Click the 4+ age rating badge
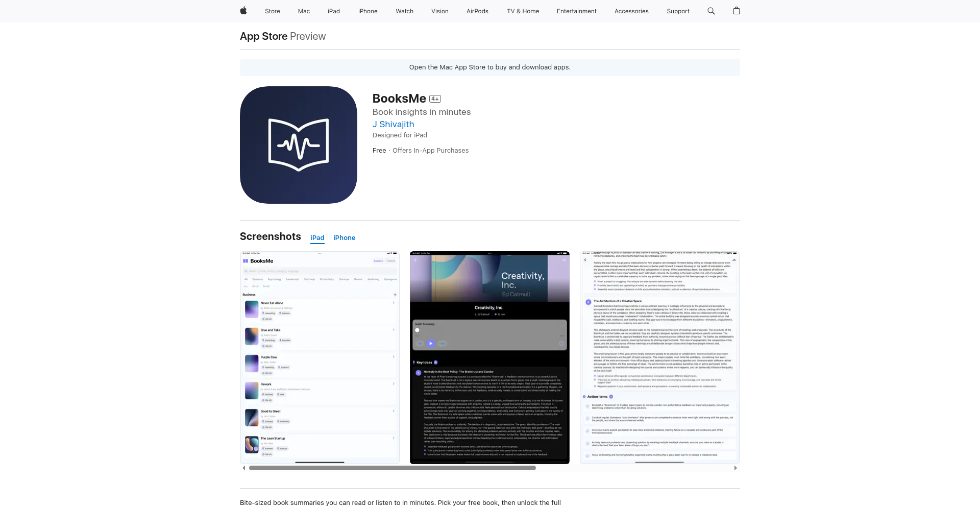Image resolution: width=980 pixels, height=507 pixels. click(x=435, y=99)
